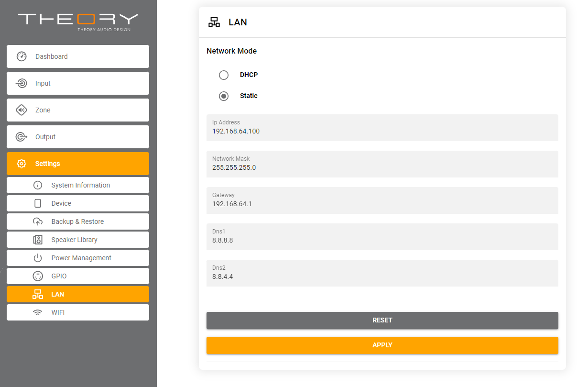Edit the Ip Address field
The height and width of the screenshot is (387, 588).
(382, 128)
